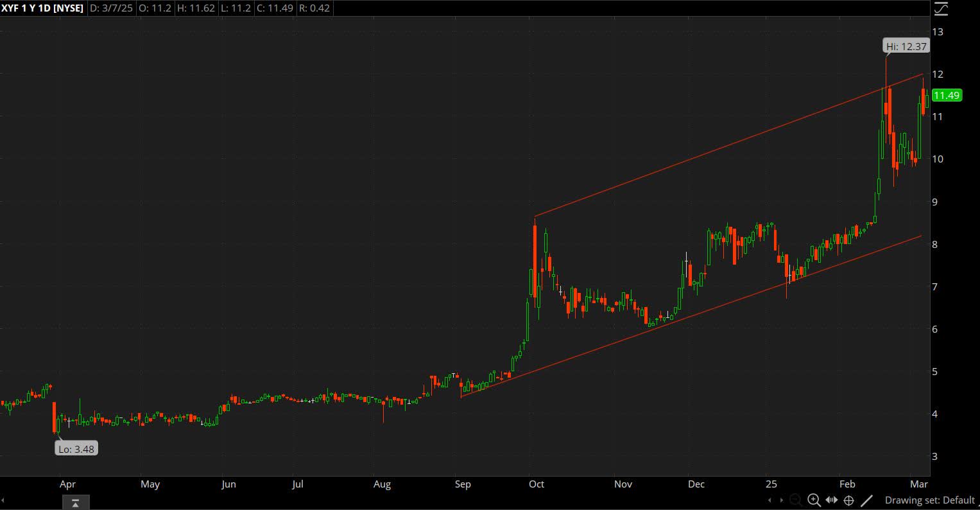Click the horizontal expand arrows icon

coord(831,499)
